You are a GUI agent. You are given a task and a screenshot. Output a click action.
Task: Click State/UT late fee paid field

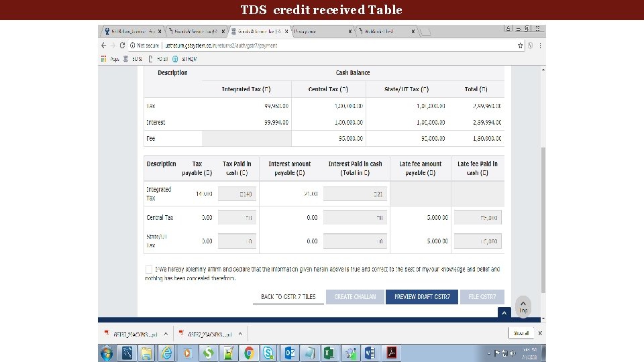pyautogui.click(x=478, y=241)
